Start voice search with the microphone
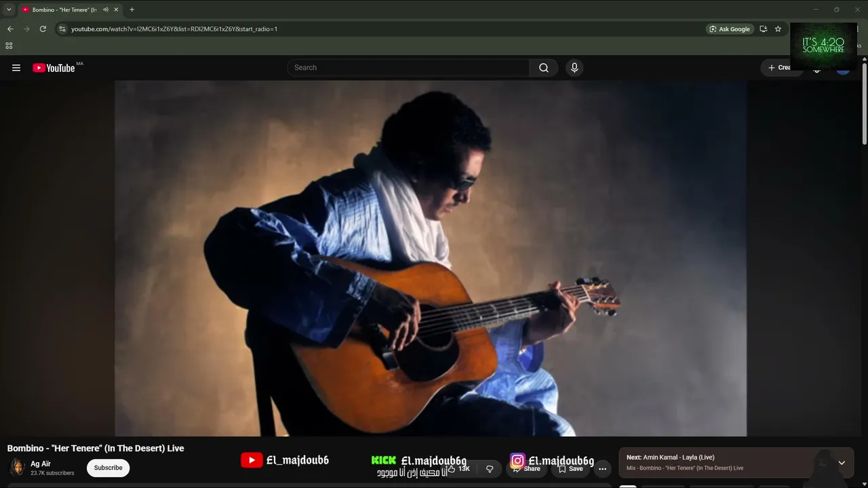The image size is (868, 488). [574, 68]
